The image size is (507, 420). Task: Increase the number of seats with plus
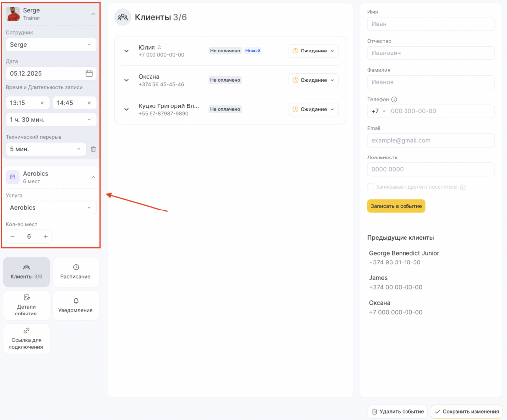[45, 237]
